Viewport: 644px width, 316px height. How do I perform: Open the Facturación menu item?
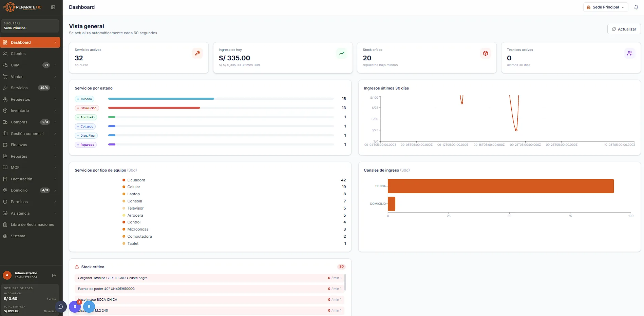tap(30, 179)
